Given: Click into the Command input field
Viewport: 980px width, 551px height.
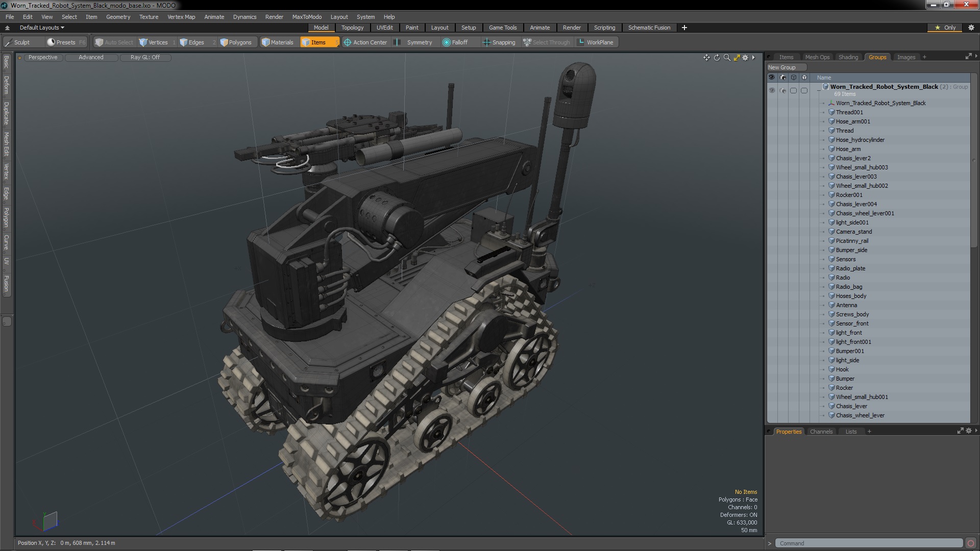Looking at the screenshot, I should pos(869,543).
